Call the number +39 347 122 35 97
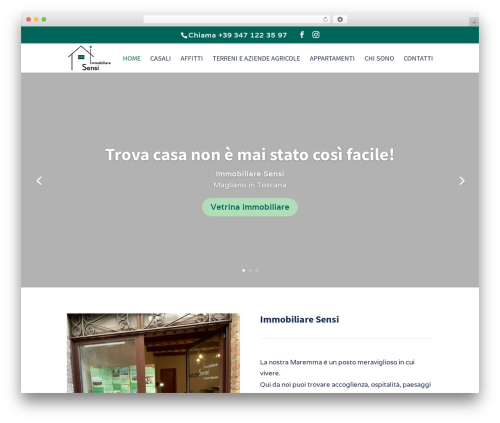 point(252,35)
